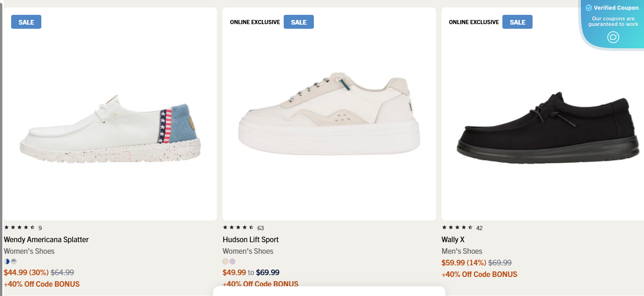Click the SALE badge on Wendy Americana Splatter

(x=26, y=21)
